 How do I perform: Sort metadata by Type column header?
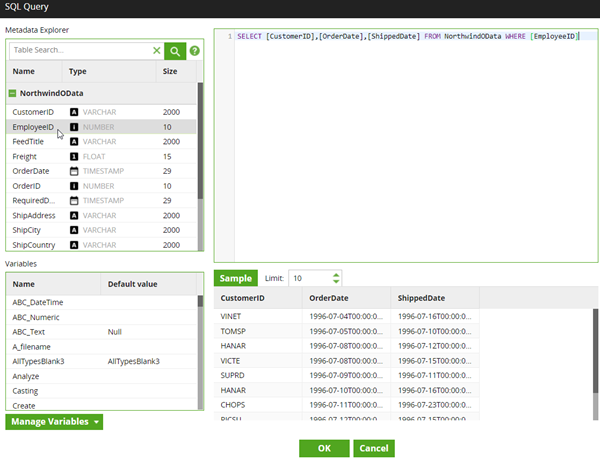pyautogui.click(x=109, y=71)
